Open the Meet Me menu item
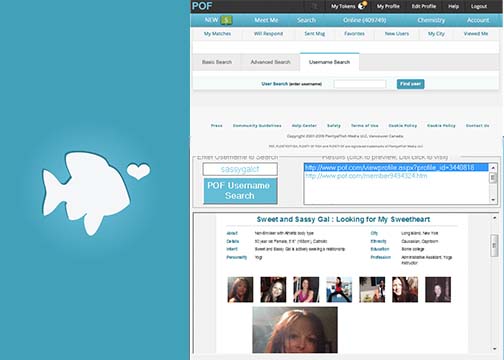Viewport: 504px width, 360px height. [x=266, y=20]
